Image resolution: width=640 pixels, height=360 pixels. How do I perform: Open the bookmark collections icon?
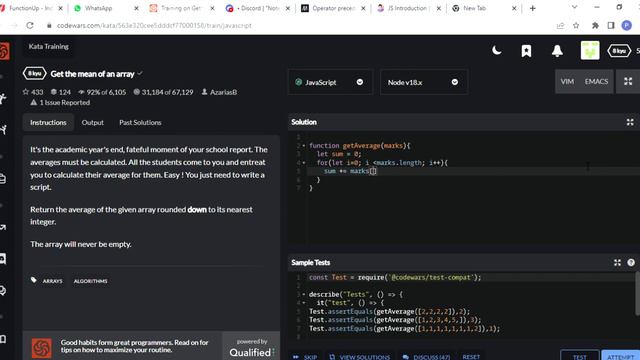pyautogui.click(x=526, y=51)
